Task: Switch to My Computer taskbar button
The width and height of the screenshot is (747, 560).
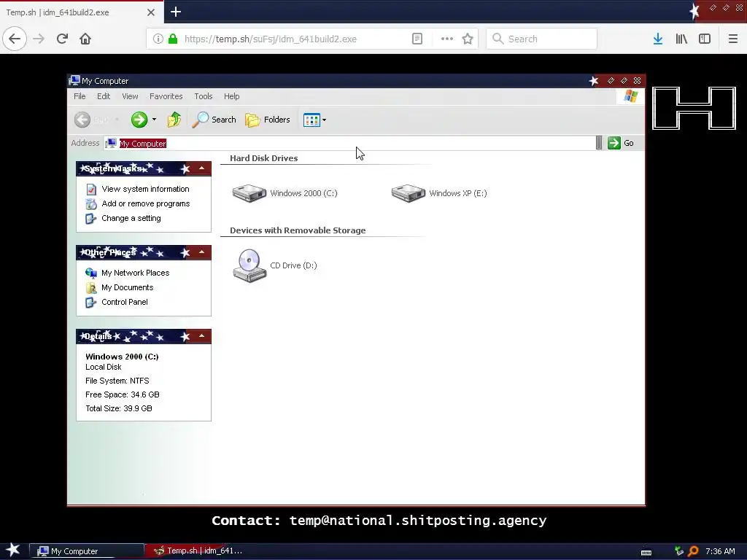Action: point(87,551)
